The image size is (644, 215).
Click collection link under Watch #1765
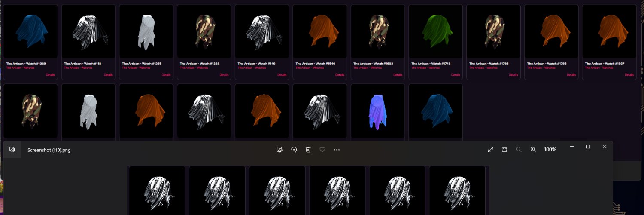(x=483, y=68)
